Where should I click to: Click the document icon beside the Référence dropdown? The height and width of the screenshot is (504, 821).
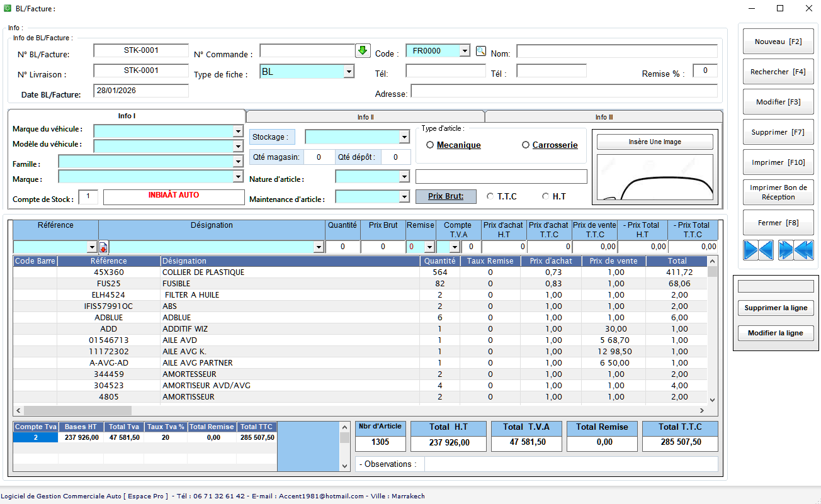pyautogui.click(x=103, y=247)
